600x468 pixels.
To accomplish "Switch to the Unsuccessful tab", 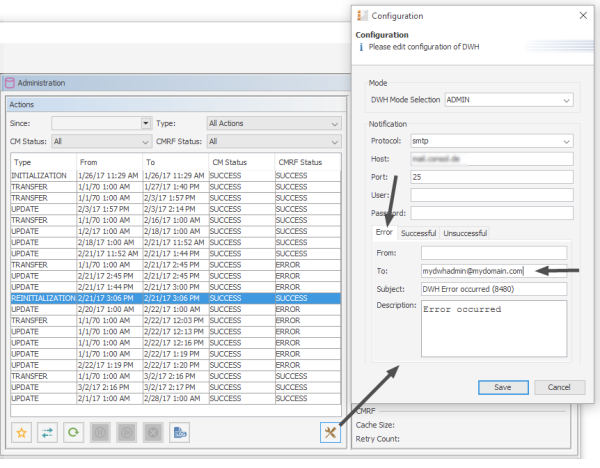I will (464, 233).
